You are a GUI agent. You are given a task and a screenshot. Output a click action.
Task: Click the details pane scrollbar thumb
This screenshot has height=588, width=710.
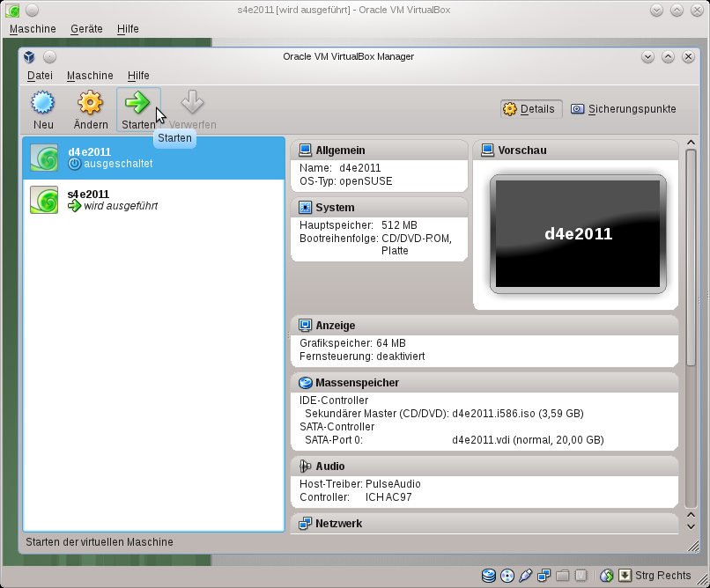pyautogui.click(x=691, y=257)
